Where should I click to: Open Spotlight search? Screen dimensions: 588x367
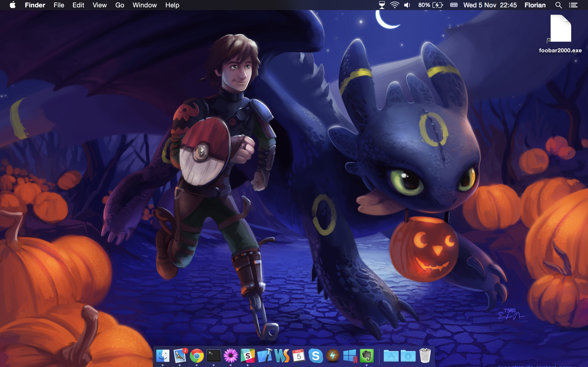pos(558,5)
